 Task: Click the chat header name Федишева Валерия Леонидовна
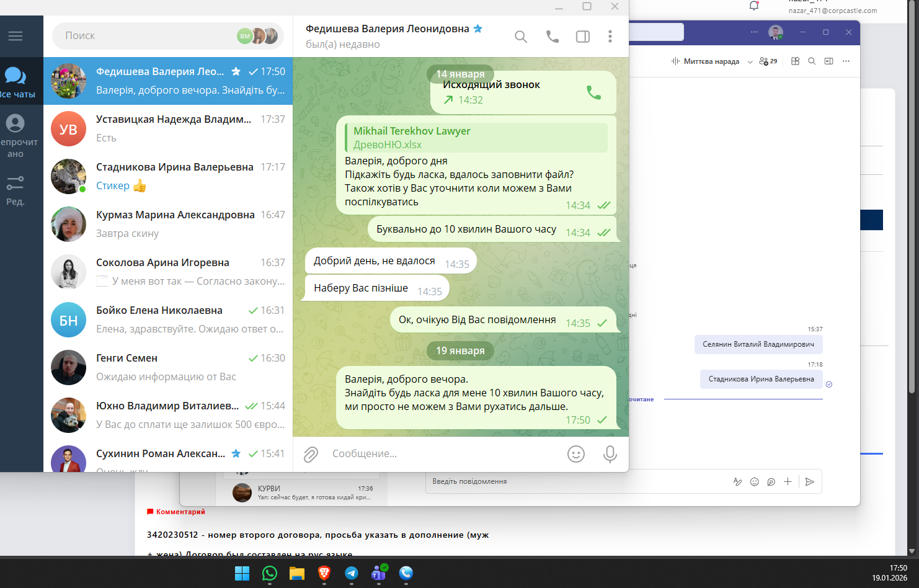point(388,29)
